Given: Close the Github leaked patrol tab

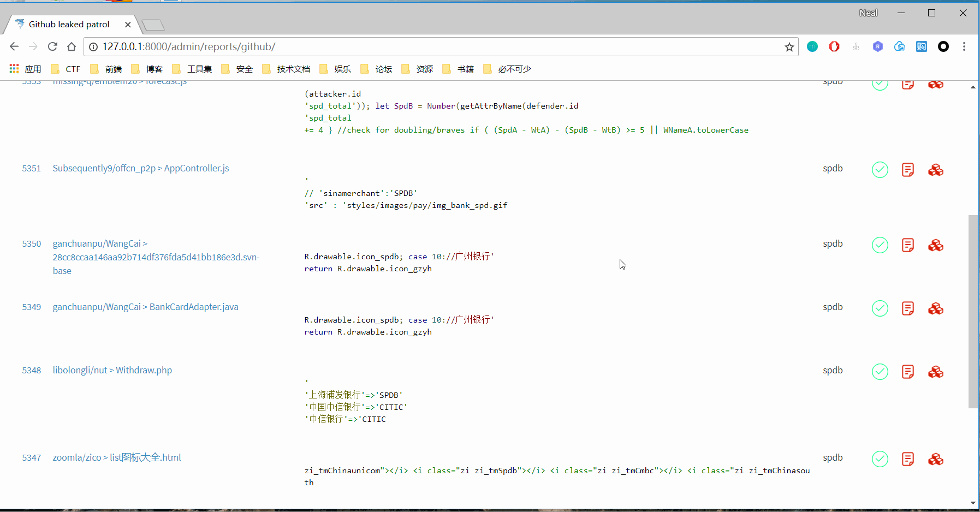Looking at the screenshot, I should point(128,25).
